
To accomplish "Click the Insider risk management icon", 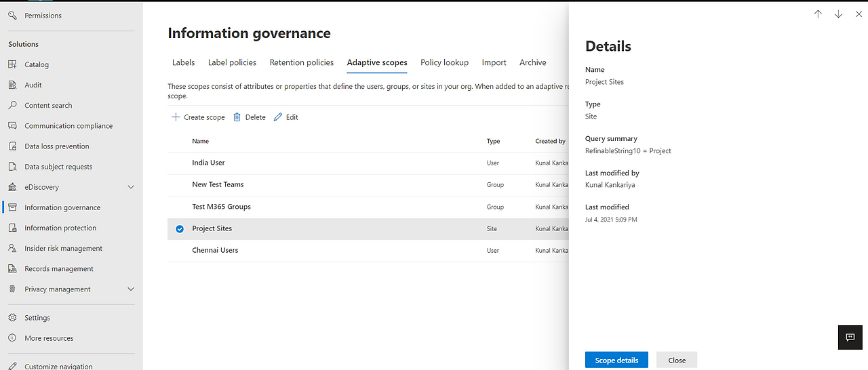I will [x=12, y=248].
